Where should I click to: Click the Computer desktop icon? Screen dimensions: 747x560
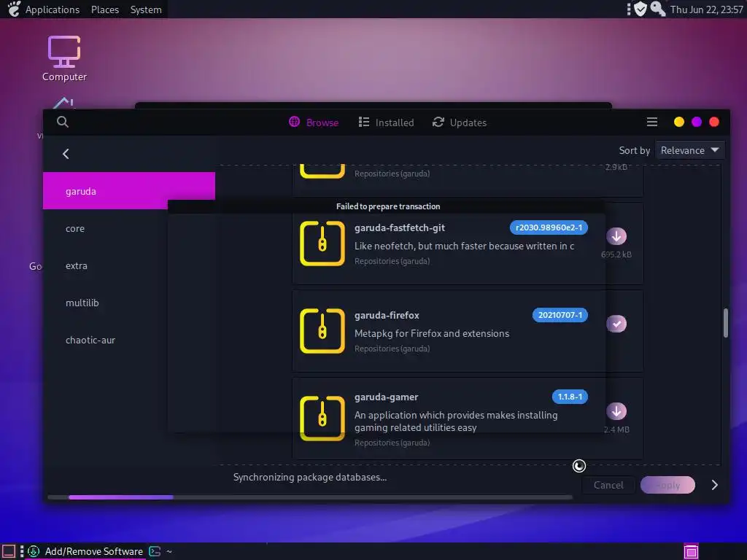click(x=64, y=58)
